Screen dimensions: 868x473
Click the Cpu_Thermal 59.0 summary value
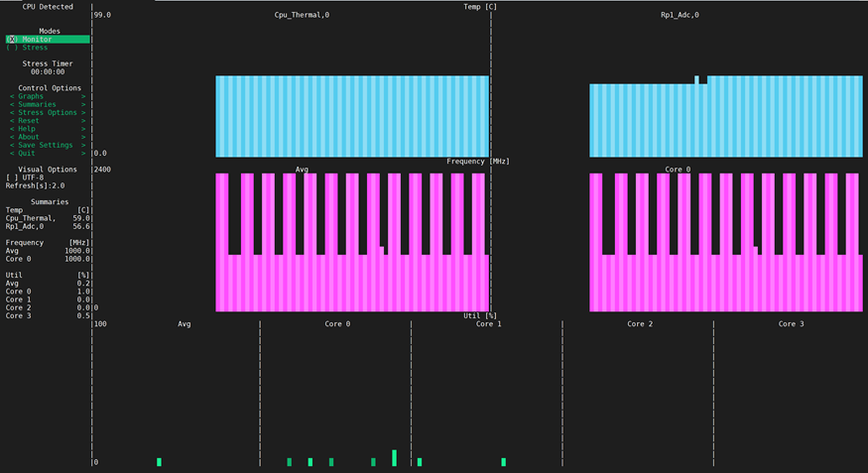[x=81, y=218]
